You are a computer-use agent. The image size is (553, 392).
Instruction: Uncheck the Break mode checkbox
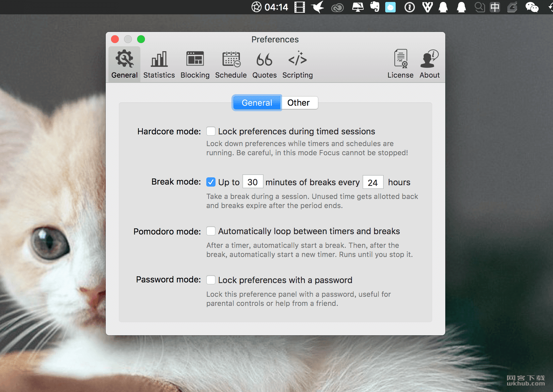point(211,182)
